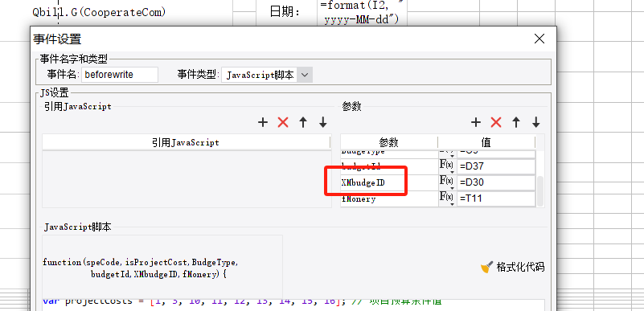Click the 日期： label cell in the spreadsheet

point(285,12)
